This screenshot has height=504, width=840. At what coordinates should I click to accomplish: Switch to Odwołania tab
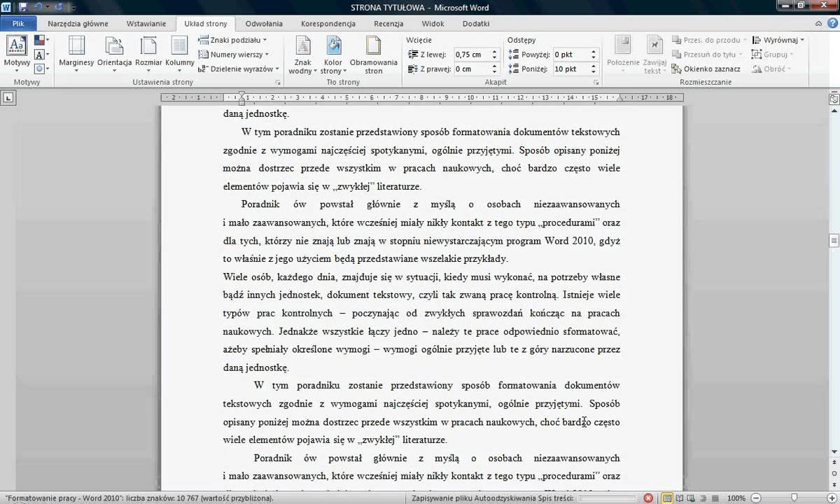coord(264,23)
